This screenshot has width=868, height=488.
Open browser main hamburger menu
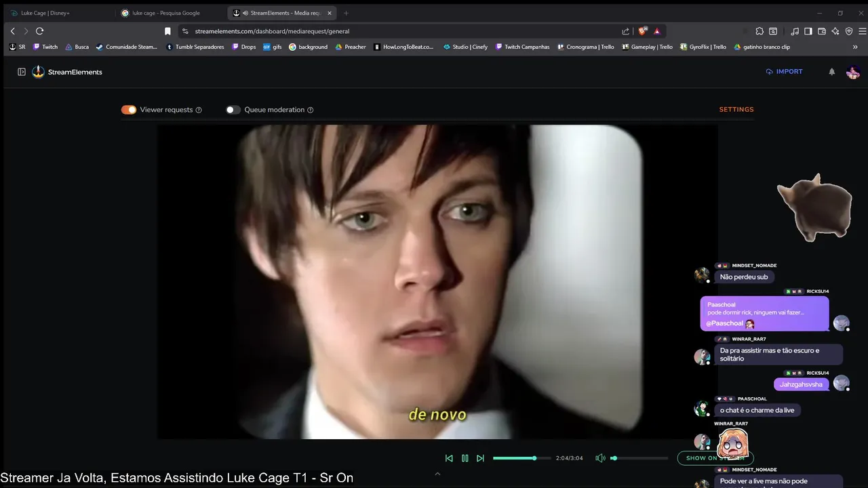(x=862, y=31)
